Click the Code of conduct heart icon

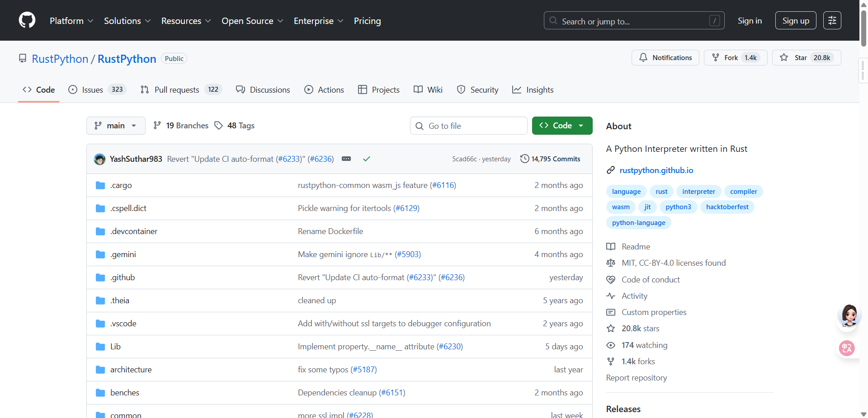coord(611,280)
